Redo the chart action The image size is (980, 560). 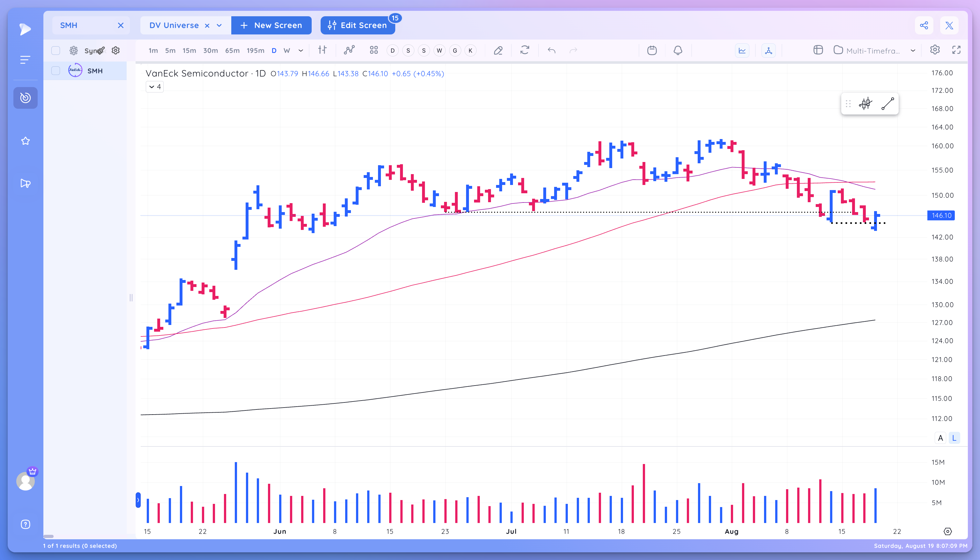pyautogui.click(x=574, y=50)
